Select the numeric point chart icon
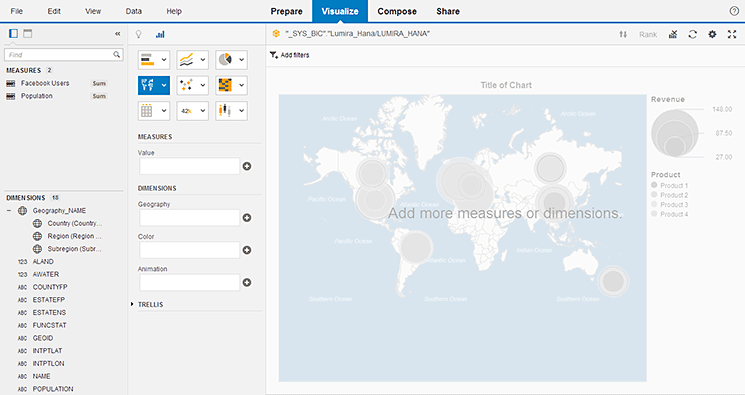The image size is (745, 395). pyautogui.click(x=187, y=111)
